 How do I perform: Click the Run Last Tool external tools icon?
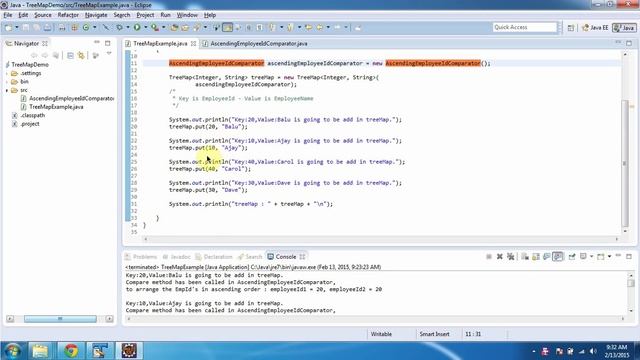[155, 27]
